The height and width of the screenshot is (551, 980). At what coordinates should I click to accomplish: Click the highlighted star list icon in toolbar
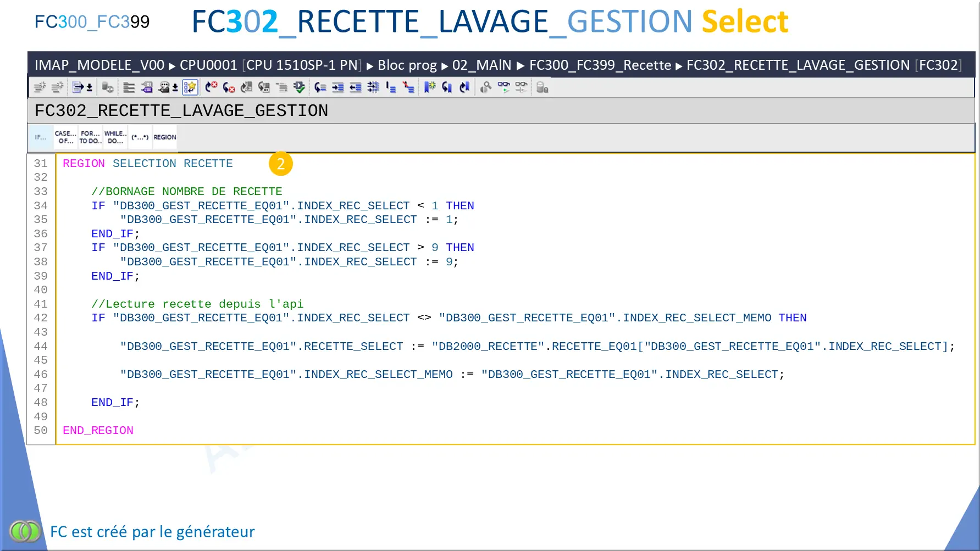[x=190, y=87]
